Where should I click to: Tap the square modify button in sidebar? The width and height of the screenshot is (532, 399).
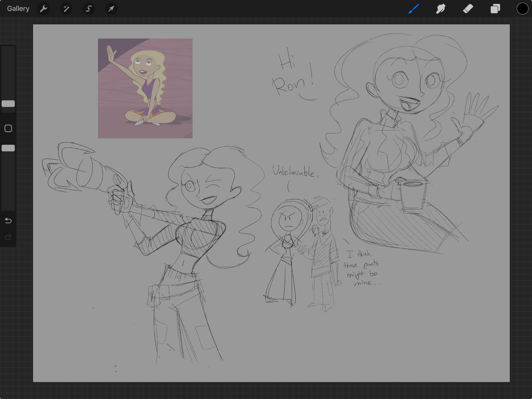pos(8,128)
